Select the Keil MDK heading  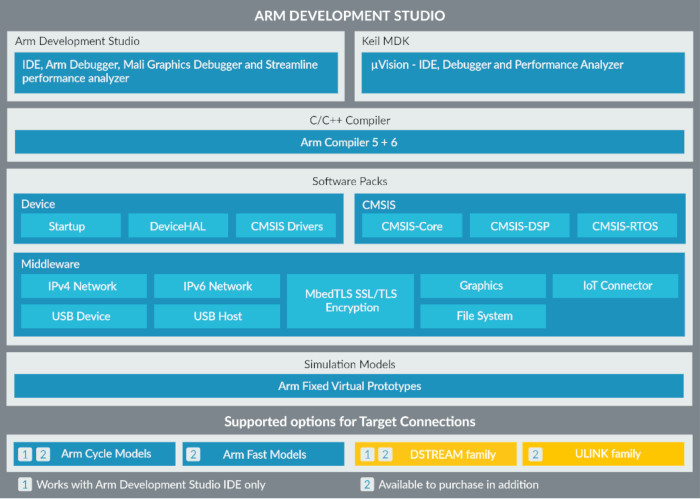[x=385, y=41]
